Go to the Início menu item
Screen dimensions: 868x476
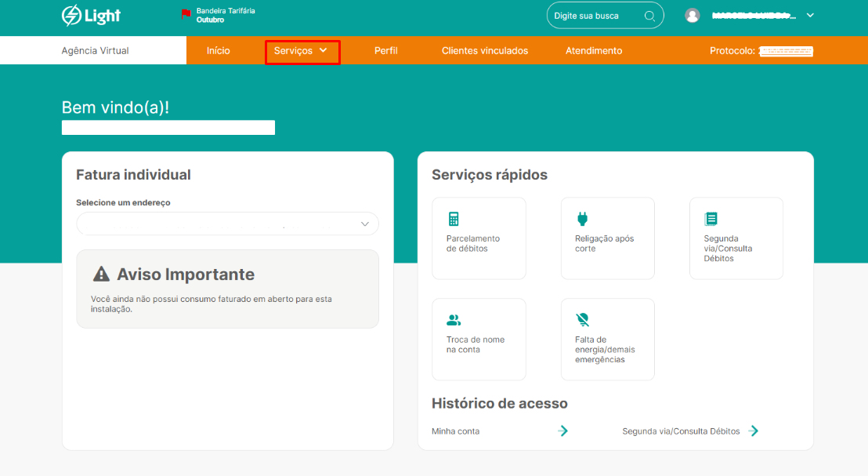pyautogui.click(x=219, y=51)
